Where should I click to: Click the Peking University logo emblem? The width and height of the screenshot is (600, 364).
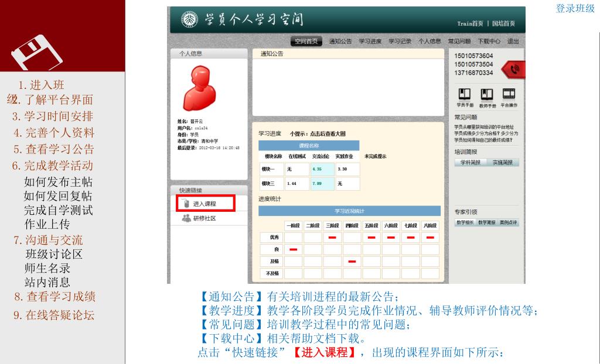189,19
